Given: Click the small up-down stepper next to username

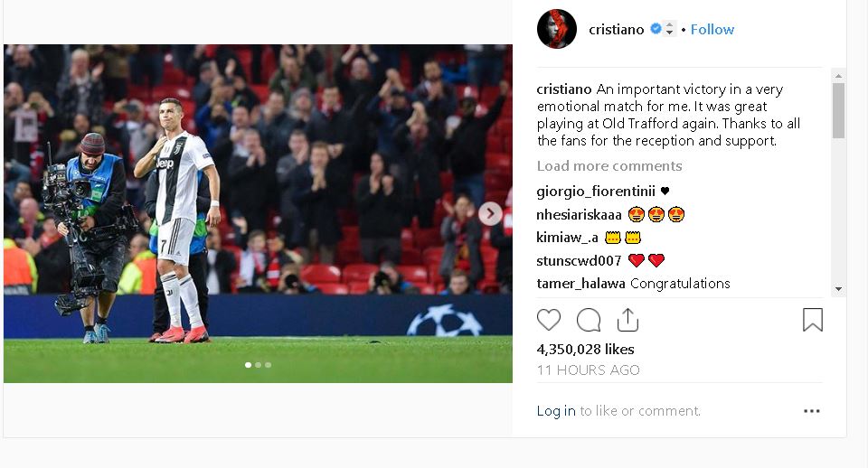Looking at the screenshot, I should click(669, 29).
